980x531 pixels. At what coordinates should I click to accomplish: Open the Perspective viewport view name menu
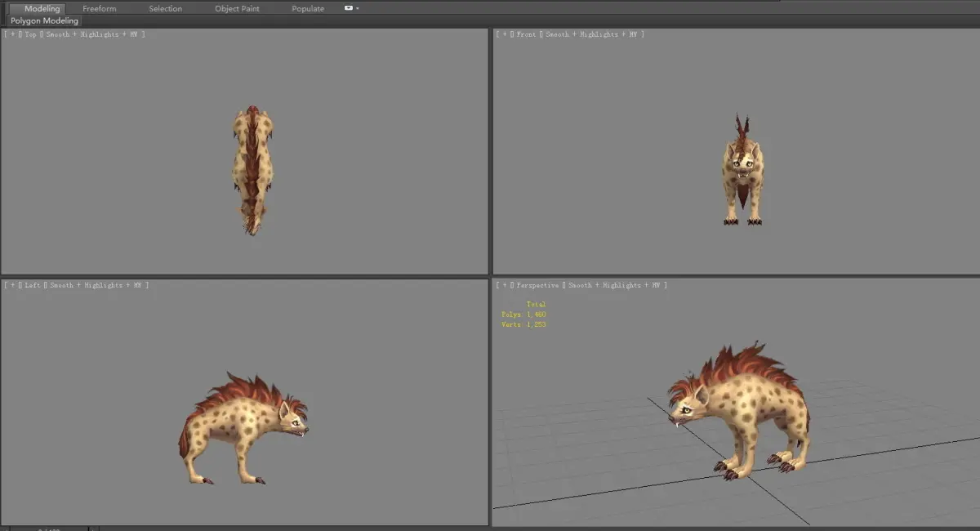[x=538, y=285]
